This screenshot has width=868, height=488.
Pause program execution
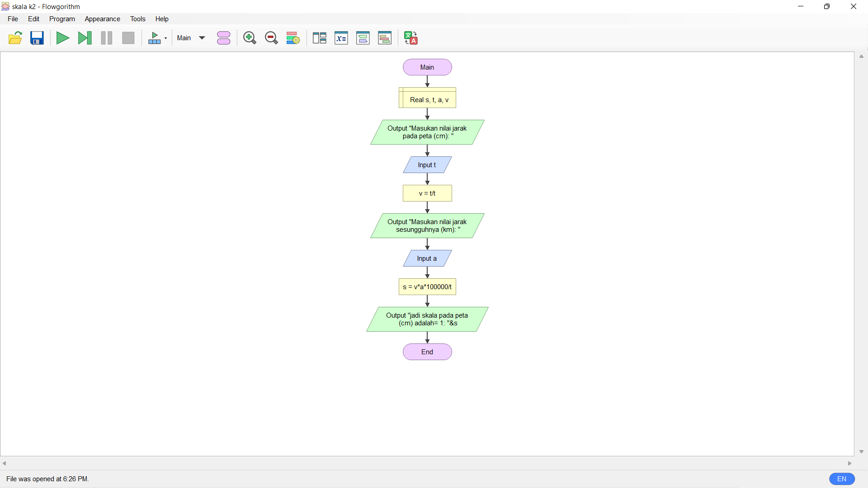(x=106, y=38)
